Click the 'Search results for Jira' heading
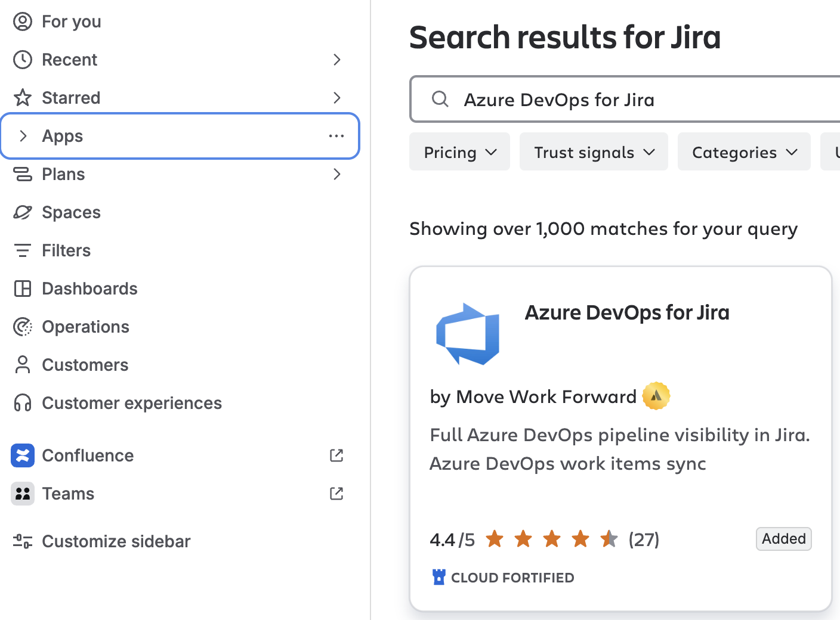Viewport: 840px width, 620px height. tap(565, 37)
